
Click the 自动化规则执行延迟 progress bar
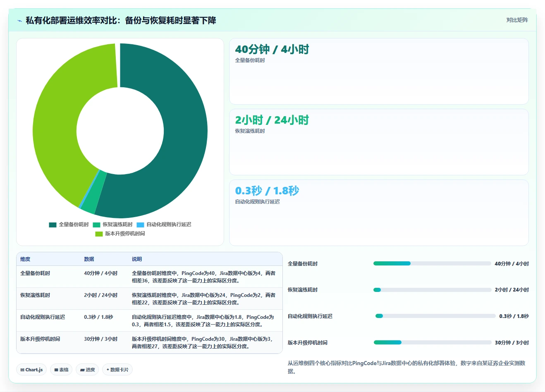point(435,316)
